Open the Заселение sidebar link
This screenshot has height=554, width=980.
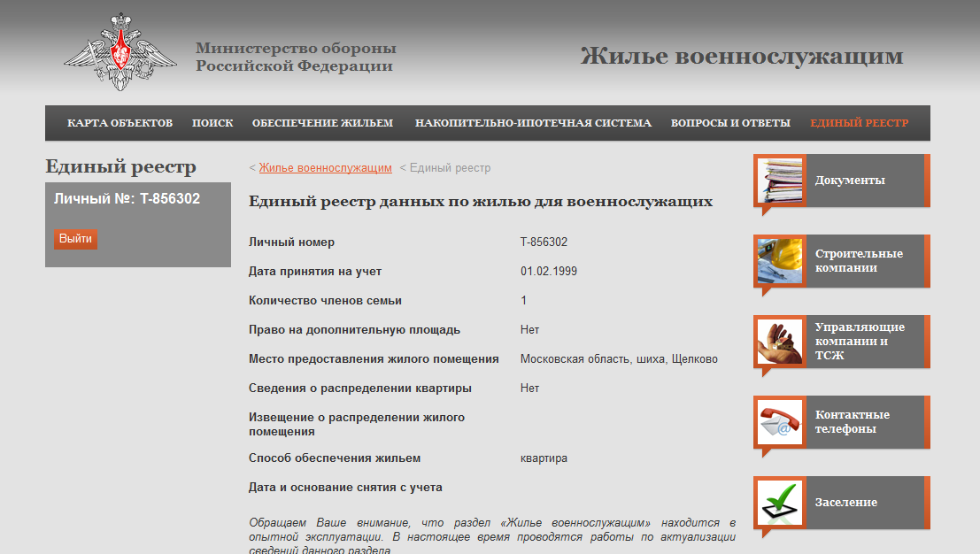coord(846,503)
